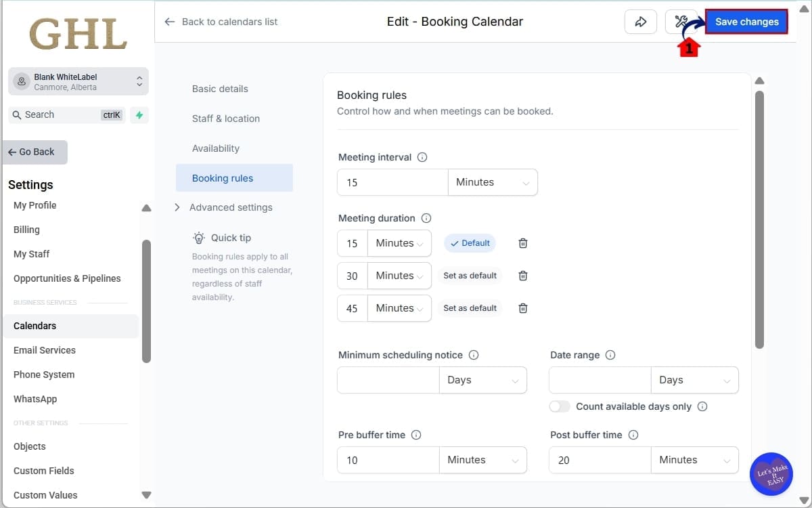Open Phone System settings

pyautogui.click(x=44, y=375)
